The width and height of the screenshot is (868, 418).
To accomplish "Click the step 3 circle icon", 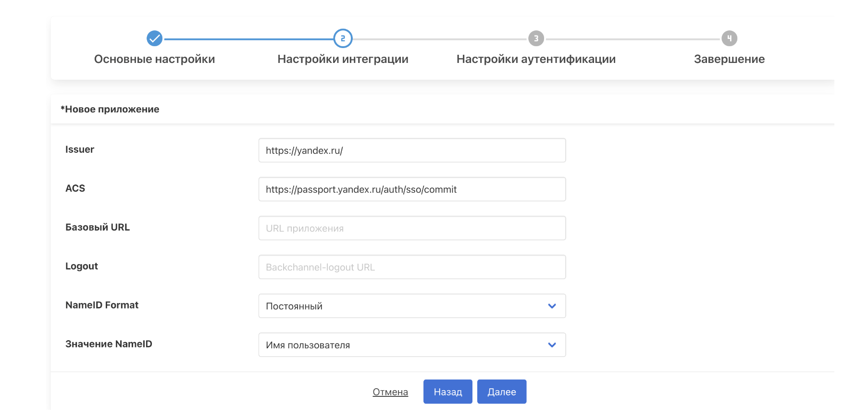I will point(536,38).
